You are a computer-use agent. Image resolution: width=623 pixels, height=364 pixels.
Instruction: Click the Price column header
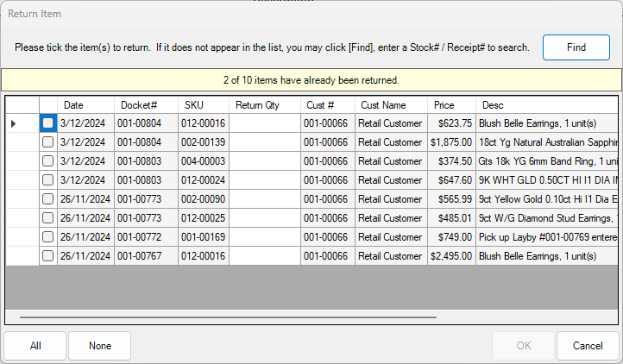[x=452, y=105]
